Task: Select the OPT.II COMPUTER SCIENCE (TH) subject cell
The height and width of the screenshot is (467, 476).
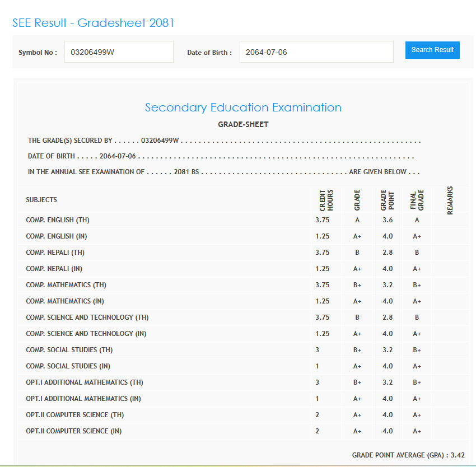Action: 75,415
